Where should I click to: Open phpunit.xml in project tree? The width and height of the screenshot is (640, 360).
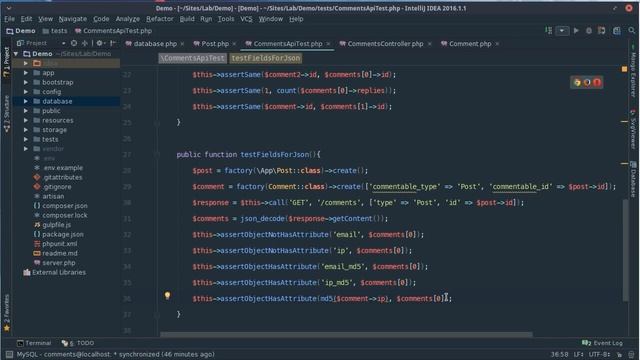click(56, 244)
